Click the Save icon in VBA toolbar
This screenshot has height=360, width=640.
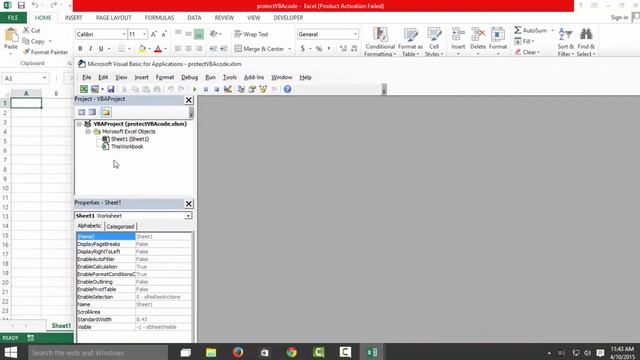[111, 89]
